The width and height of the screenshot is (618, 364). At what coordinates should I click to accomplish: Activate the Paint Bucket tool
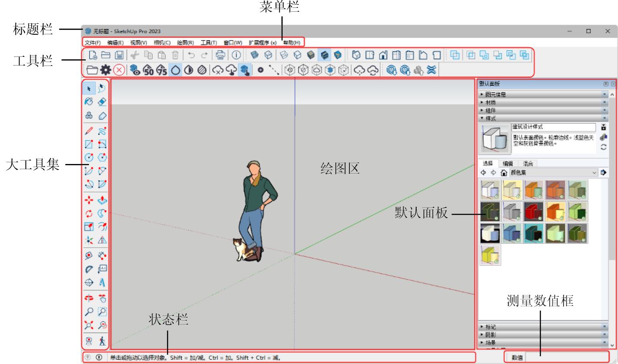[89, 102]
